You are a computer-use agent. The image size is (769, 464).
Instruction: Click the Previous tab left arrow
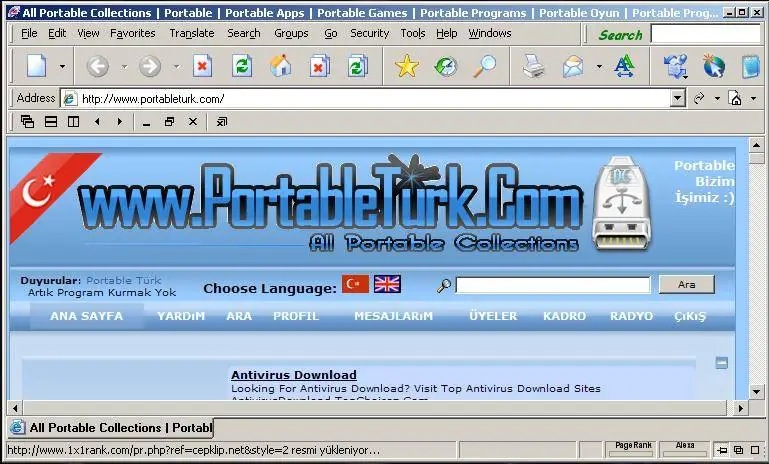[97, 121]
